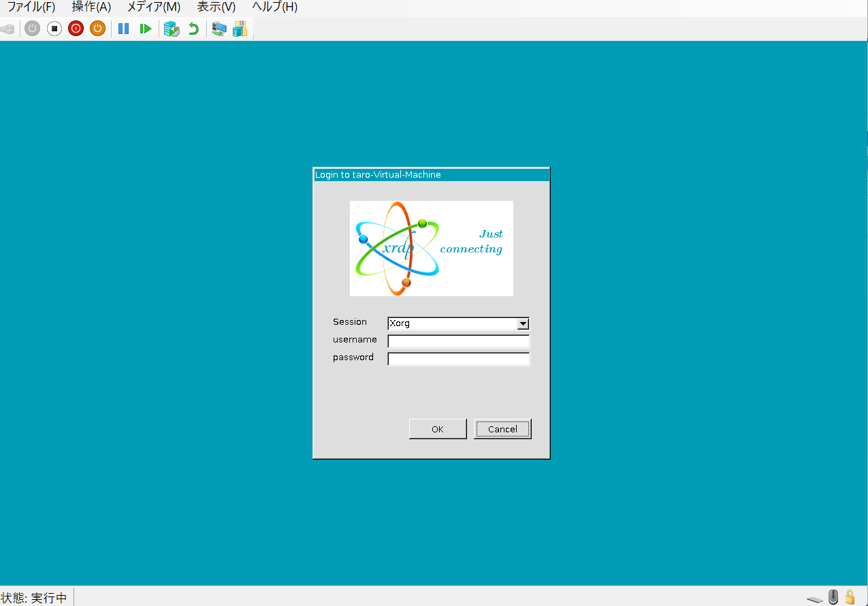Open the Session dropdown showing Xorg
Screen dimensions: 868x606
pyautogui.click(x=523, y=323)
